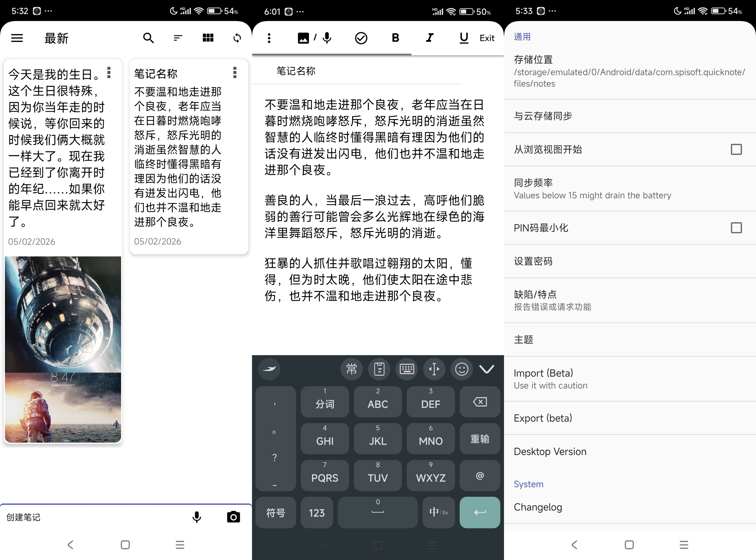The image size is (756, 560).
Task: Switch the notes grid view icon
Action: pos(208,38)
